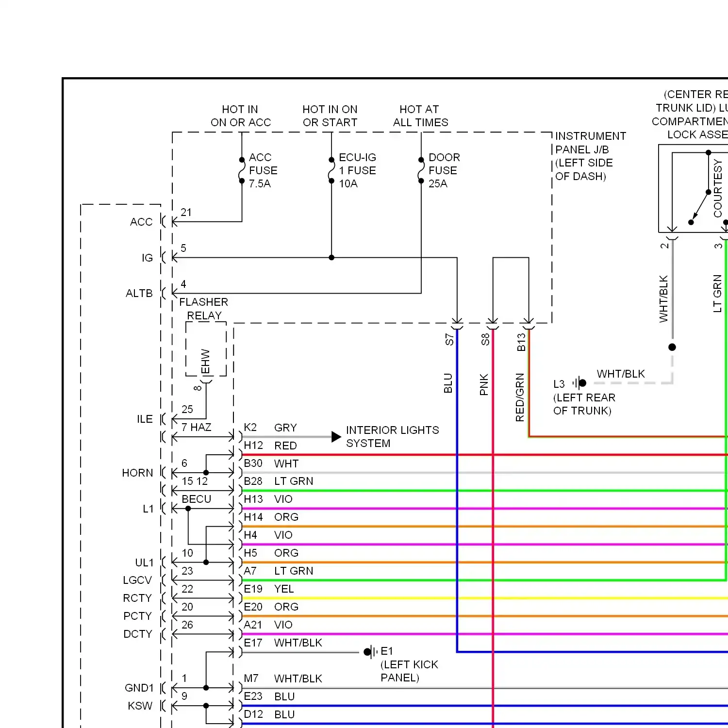This screenshot has width=728, height=728.
Task: Select the H5 connector pin label
Action: click(x=250, y=553)
